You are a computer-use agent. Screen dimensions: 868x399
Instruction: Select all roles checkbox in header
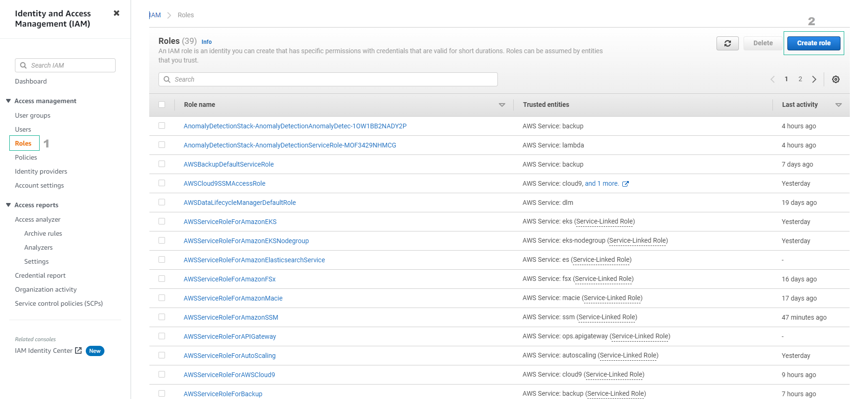(162, 105)
